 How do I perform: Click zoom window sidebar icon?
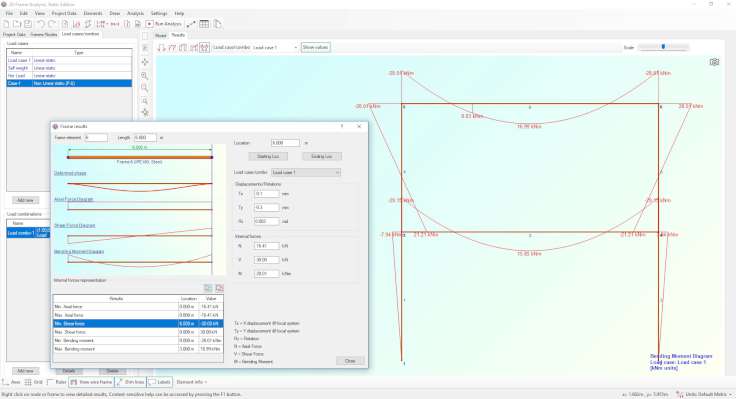coord(145,100)
